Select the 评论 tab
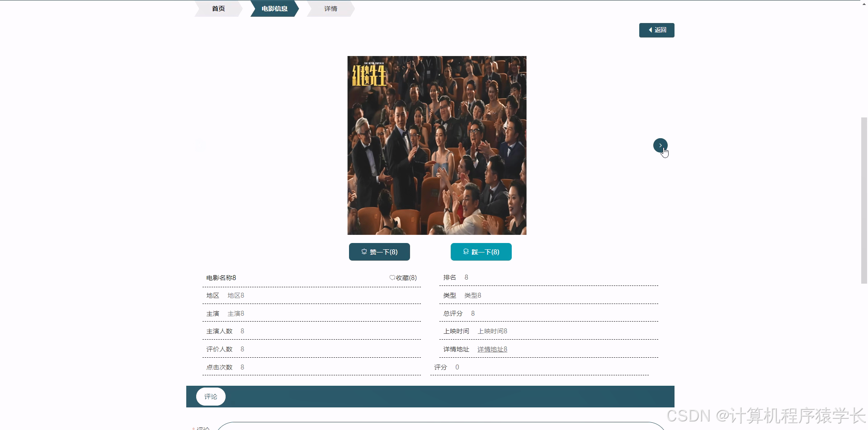 coord(211,397)
